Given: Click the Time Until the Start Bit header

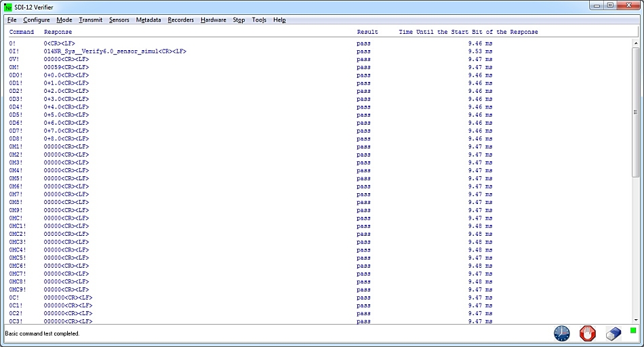Looking at the screenshot, I should 468,32.
